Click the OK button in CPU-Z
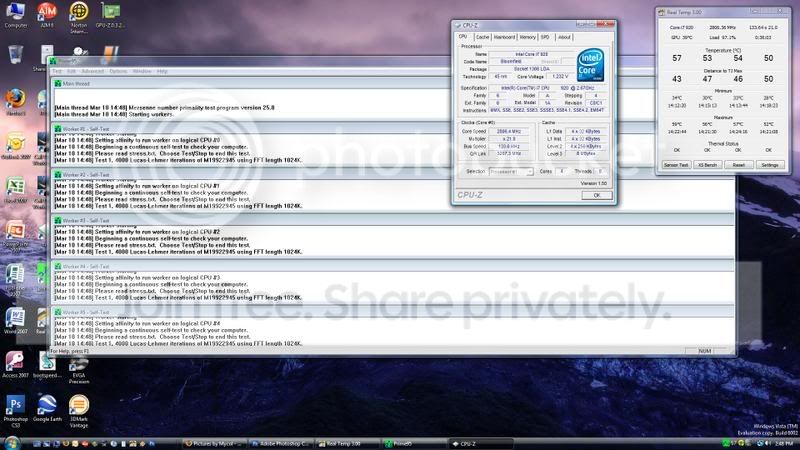This screenshot has width=800, height=450. 596,195
